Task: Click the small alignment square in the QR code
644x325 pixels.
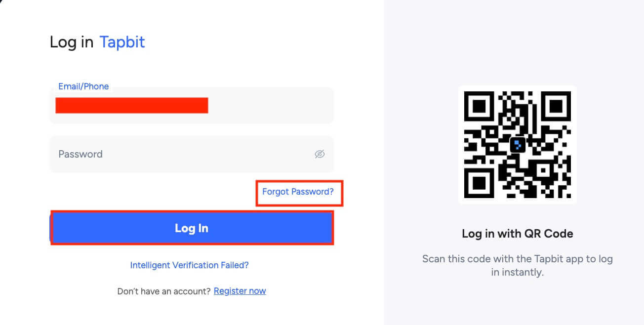Action: [x=543, y=170]
